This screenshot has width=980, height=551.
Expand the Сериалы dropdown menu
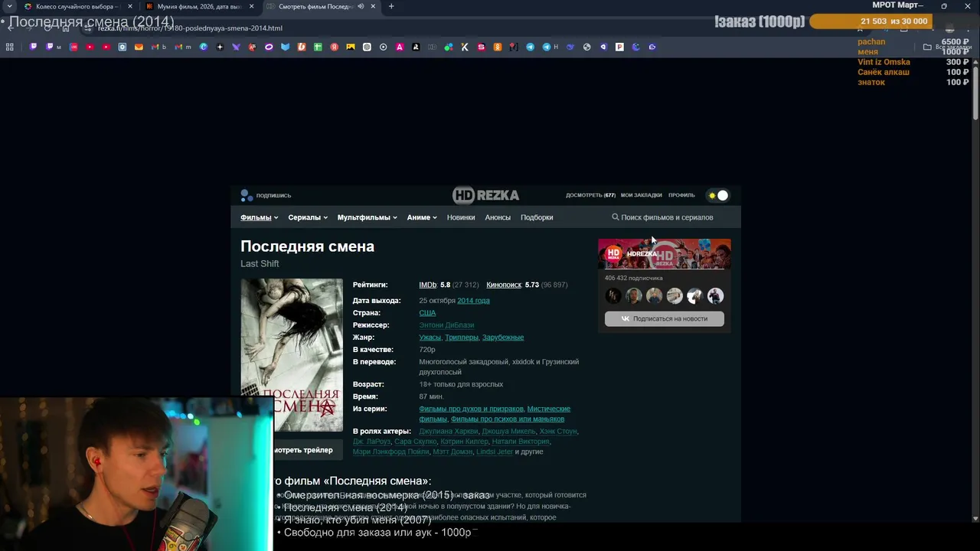coord(308,217)
